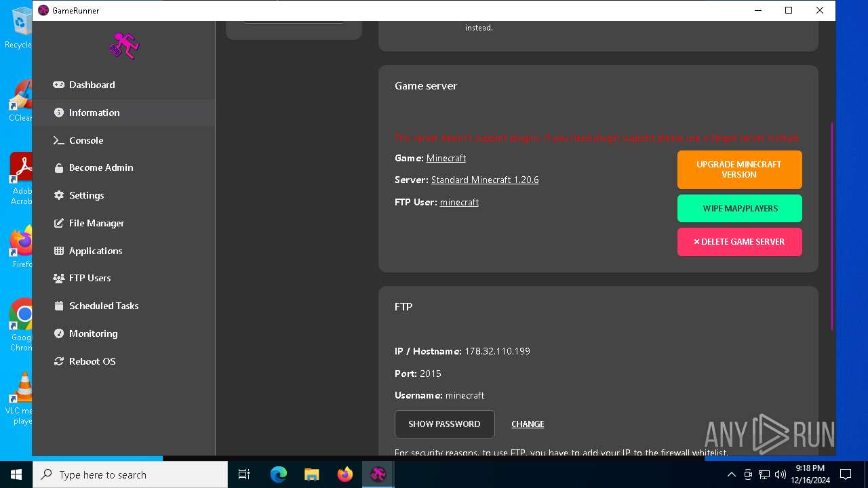
Task: Click the Delete Game Server button
Action: point(739,242)
